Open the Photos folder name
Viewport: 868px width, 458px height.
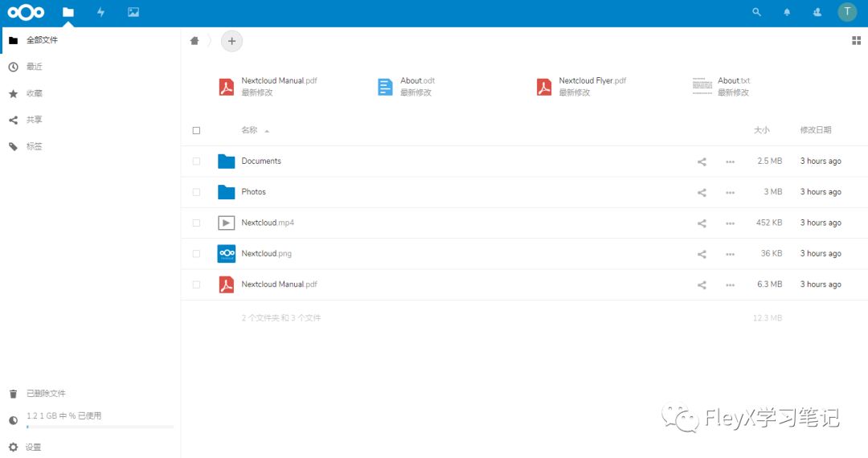coord(253,192)
